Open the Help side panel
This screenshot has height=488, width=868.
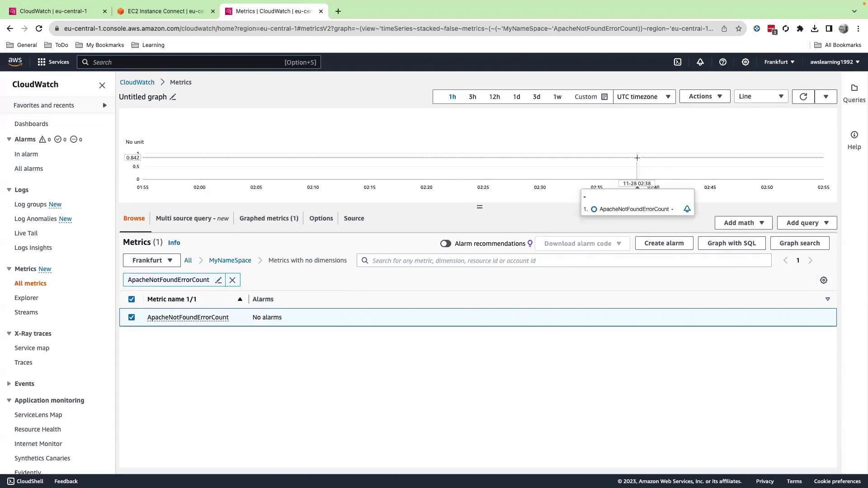click(854, 140)
